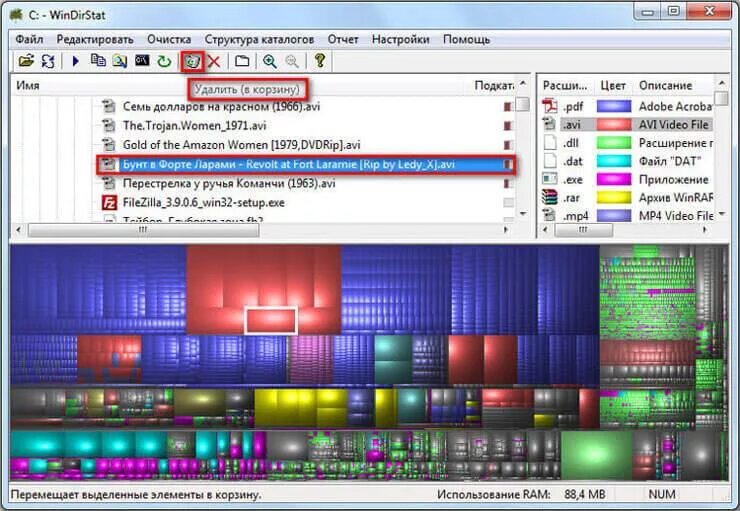Viewport: 740px width, 511px height.
Task: Click the .exe application file icon
Action: pyautogui.click(x=549, y=179)
